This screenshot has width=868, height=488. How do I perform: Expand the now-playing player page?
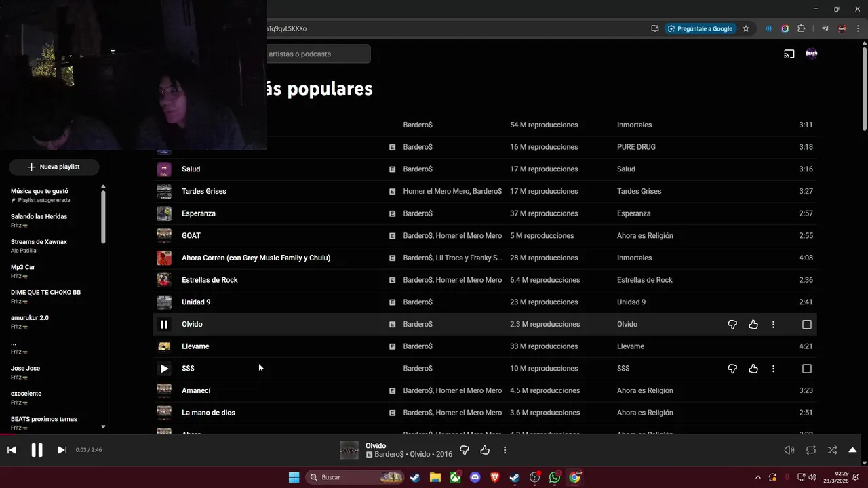[x=852, y=450]
